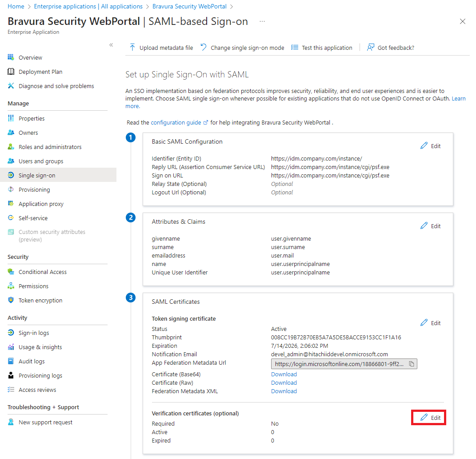Download the Federation Metadata XML
This screenshot has width=476, height=459.
[284, 391]
